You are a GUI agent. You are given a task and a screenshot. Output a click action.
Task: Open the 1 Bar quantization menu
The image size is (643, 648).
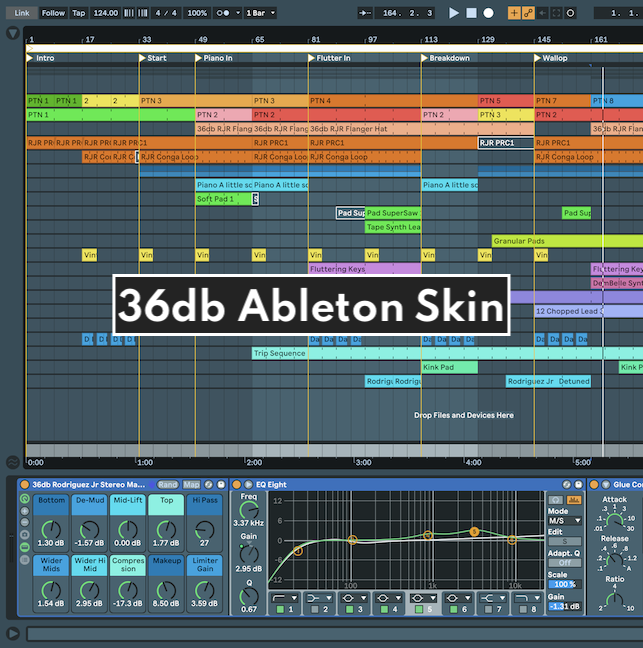pos(260,13)
